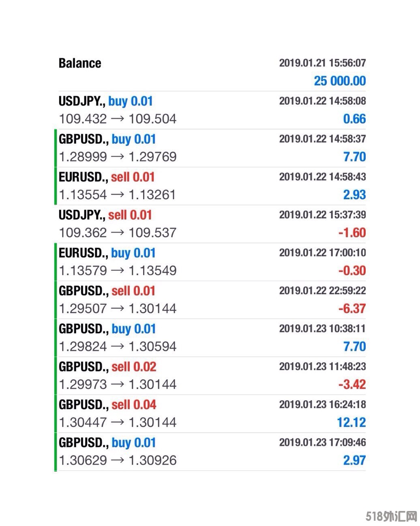The height and width of the screenshot is (526, 420).
Task: Click the 0.66 profit value
Action: pyautogui.click(x=354, y=119)
